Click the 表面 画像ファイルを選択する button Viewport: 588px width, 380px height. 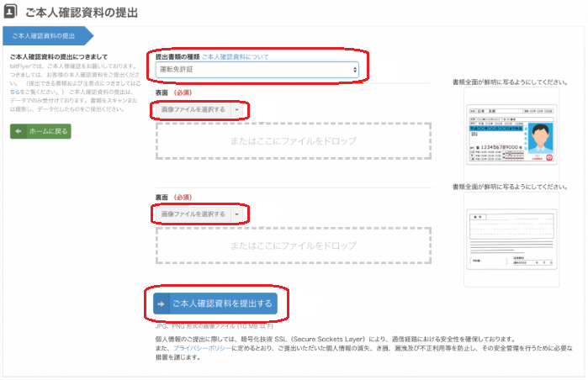(x=193, y=109)
